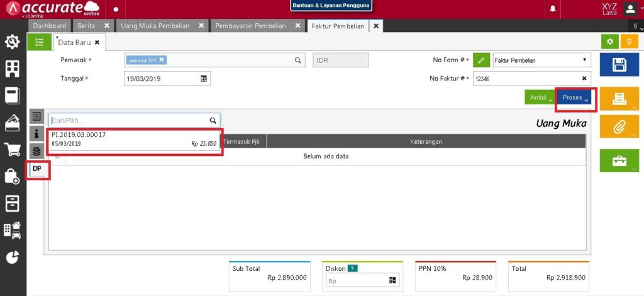The height and width of the screenshot is (296, 644).
Task: Expand the Ambil dropdown button
Action: pyautogui.click(x=539, y=98)
